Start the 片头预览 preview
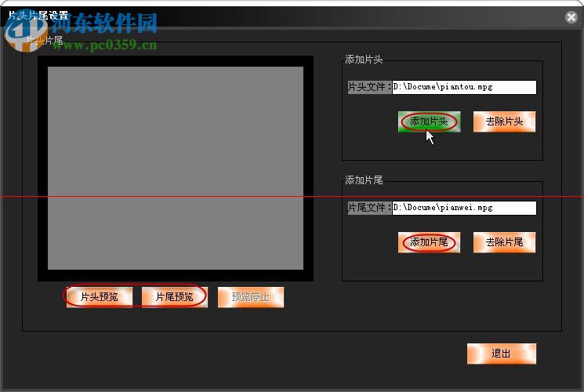 (x=100, y=297)
